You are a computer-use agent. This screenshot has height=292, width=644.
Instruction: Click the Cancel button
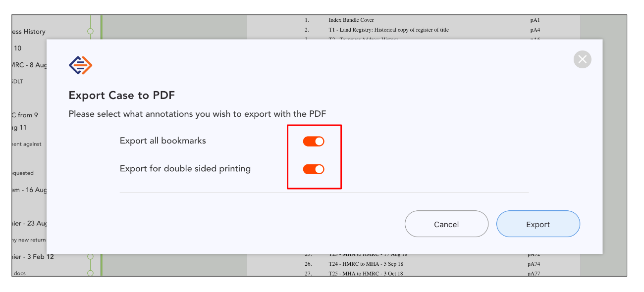click(446, 224)
